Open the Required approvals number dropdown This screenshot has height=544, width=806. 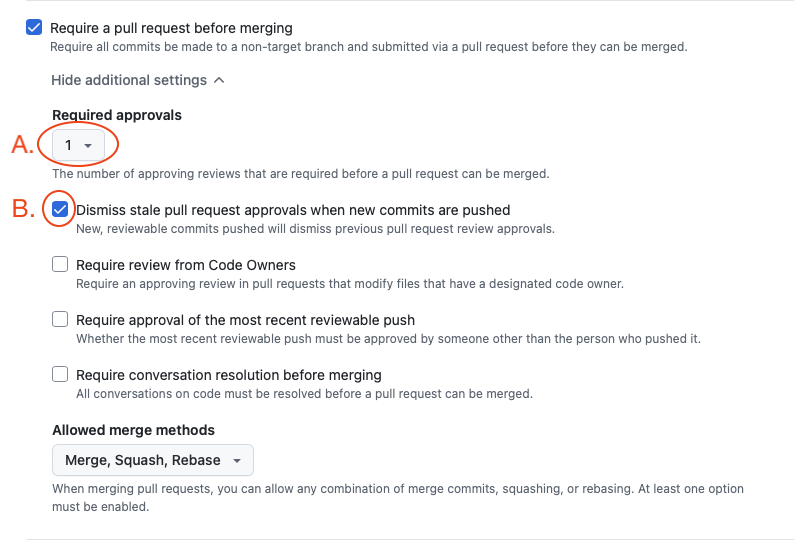[78, 146]
